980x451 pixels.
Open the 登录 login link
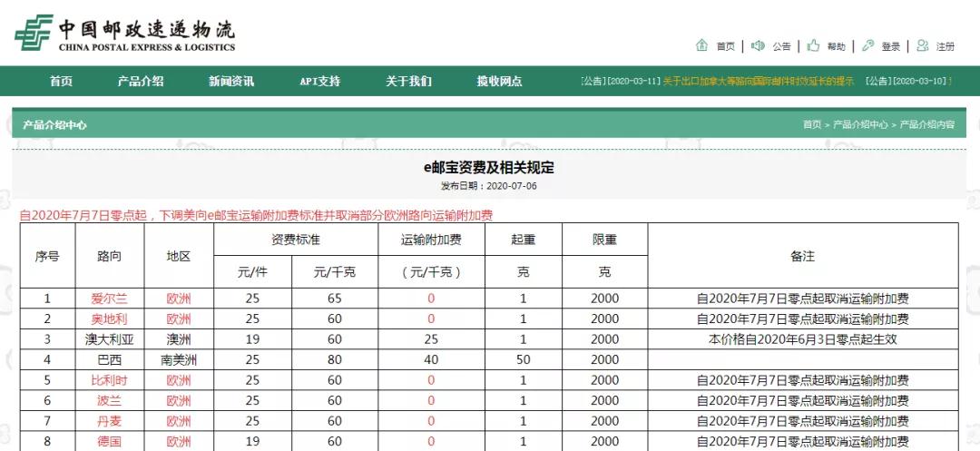click(x=891, y=46)
